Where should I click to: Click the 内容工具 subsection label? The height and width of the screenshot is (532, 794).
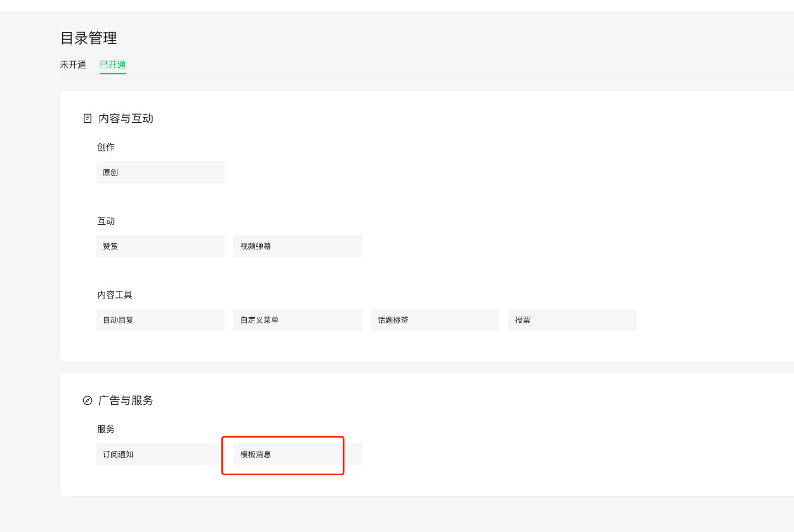pyautogui.click(x=115, y=295)
